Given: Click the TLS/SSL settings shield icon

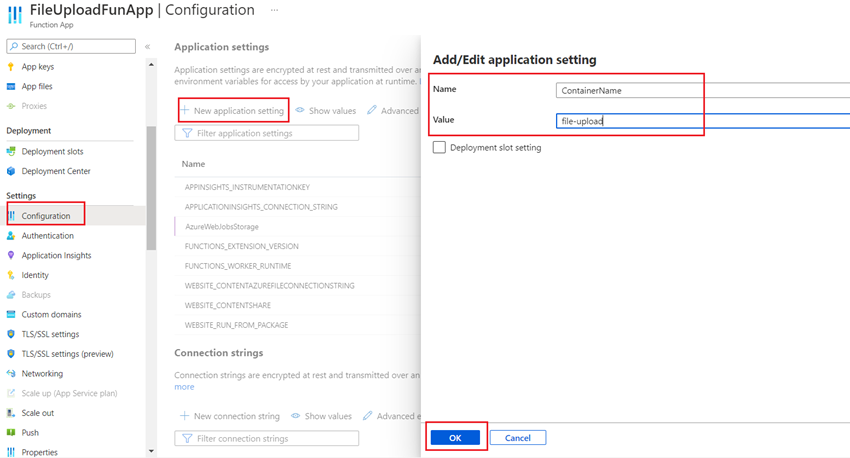Looking at the screenshot, I should click(11, 334).
